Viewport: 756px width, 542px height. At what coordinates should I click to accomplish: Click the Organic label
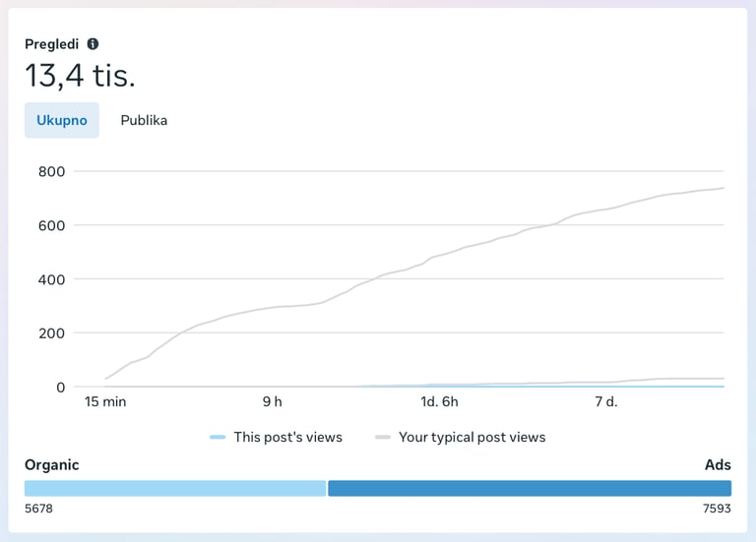tap(51, 464)
